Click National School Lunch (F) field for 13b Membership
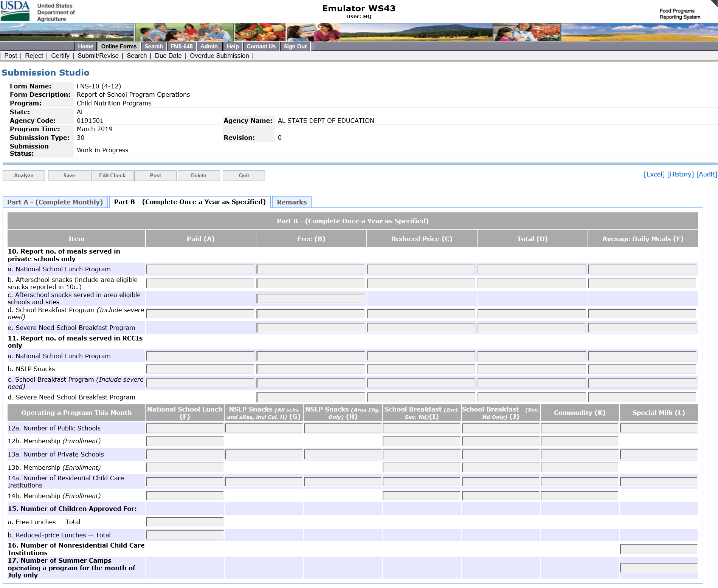This screenshot has height=588, width=718. [x=185, y=468]
